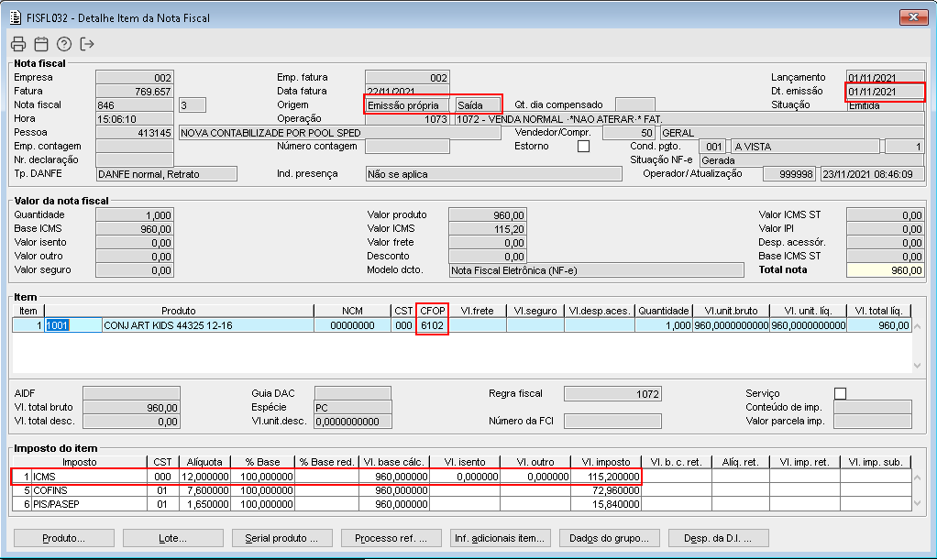
Task: Click Nota fiscal field 846
Action: [x=135, y=105]
